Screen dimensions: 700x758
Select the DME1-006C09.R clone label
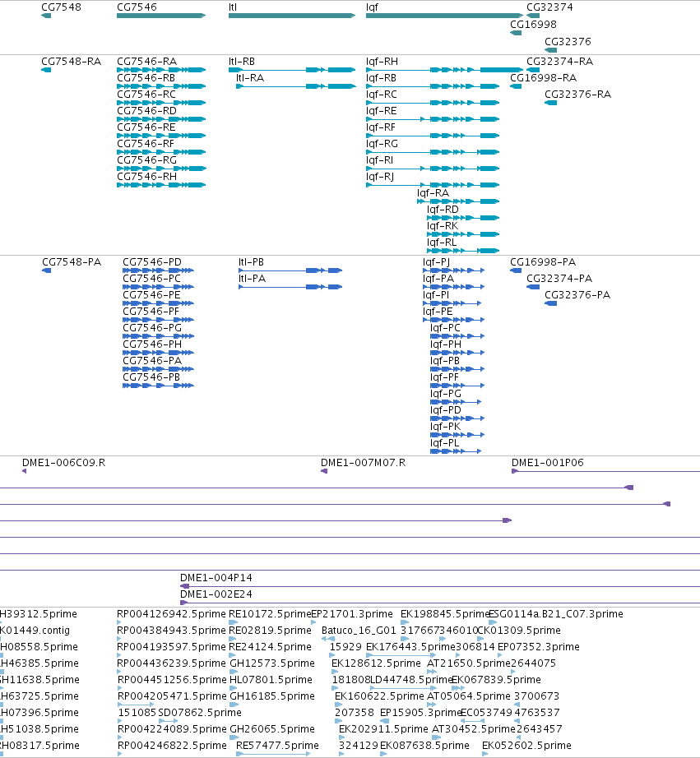[x=63, y=463]
